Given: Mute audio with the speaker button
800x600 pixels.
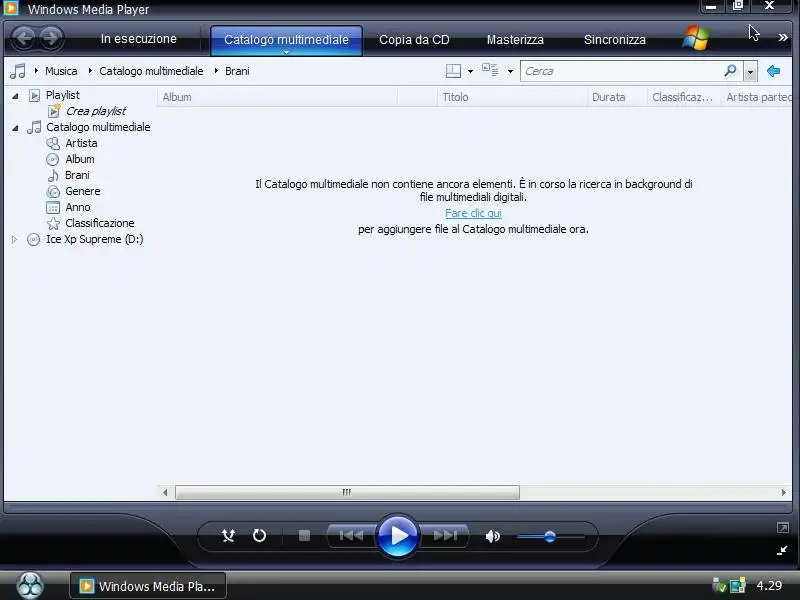Looking at the screenshot, I should coord(492,536).
